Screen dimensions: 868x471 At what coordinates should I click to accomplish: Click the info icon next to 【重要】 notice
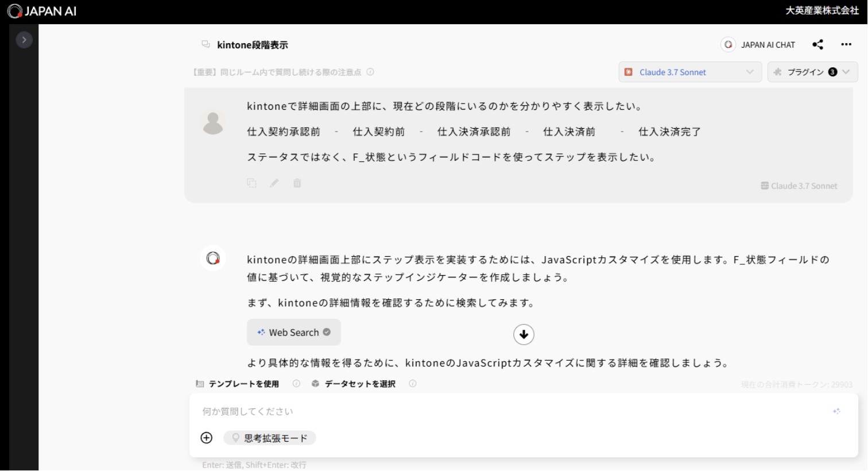coord(370,72)
